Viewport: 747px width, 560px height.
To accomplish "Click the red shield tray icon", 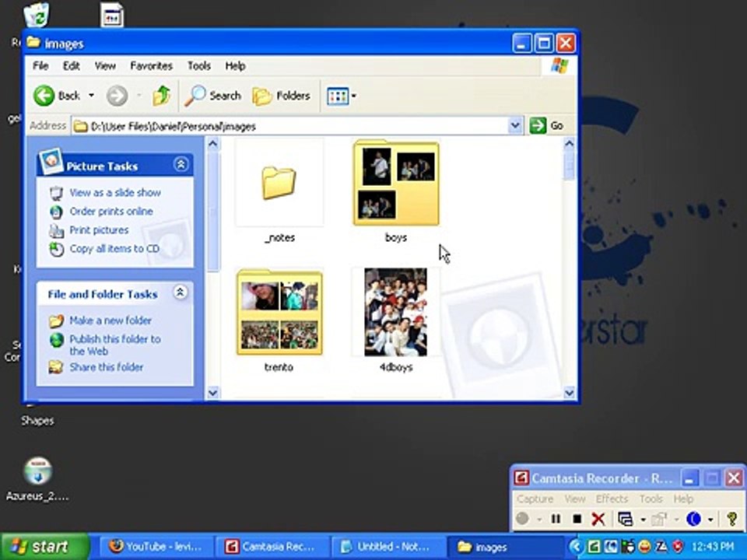I will 677,547.
